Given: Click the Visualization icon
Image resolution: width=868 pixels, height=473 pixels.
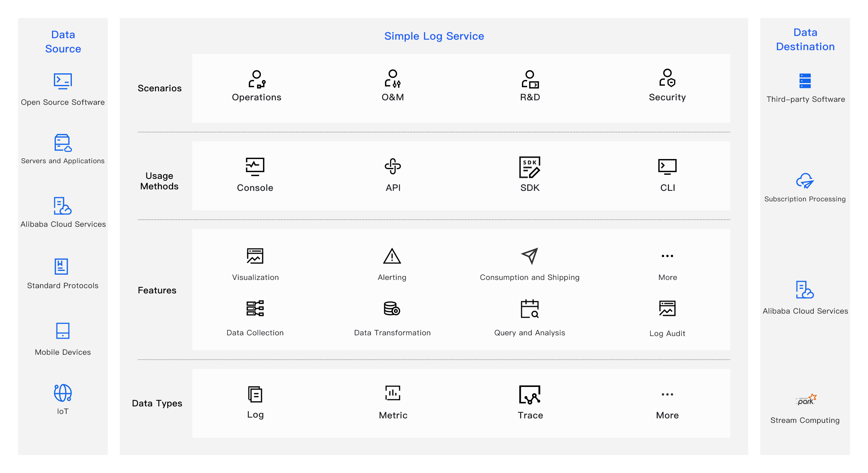Looking at the screenshot, I should (x=255, y=256).
